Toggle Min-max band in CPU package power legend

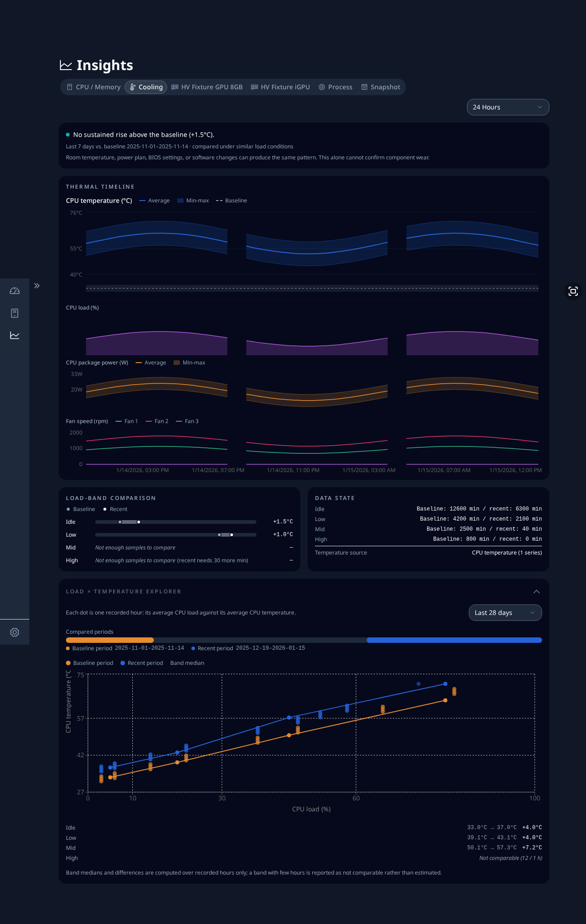point(189,363)
